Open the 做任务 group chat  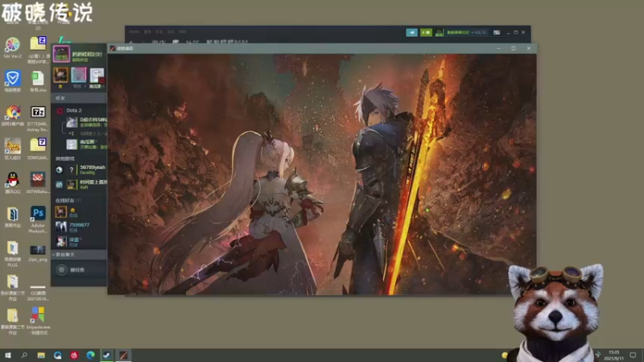tap(79, 269)
